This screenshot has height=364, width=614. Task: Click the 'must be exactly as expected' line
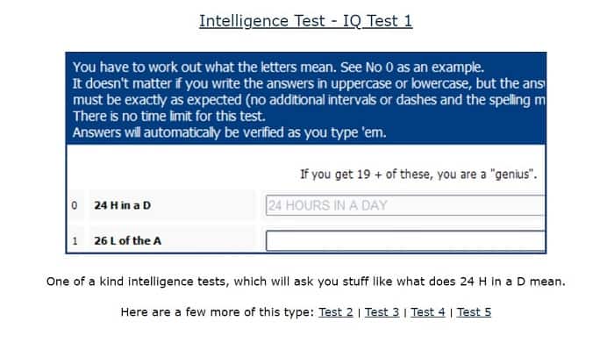[x=309, y=100]
